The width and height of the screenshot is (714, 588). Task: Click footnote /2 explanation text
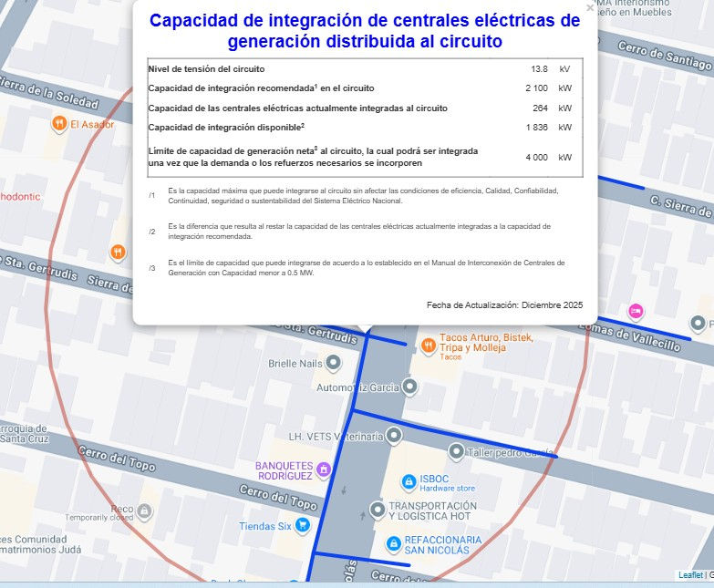click(359, 232)
